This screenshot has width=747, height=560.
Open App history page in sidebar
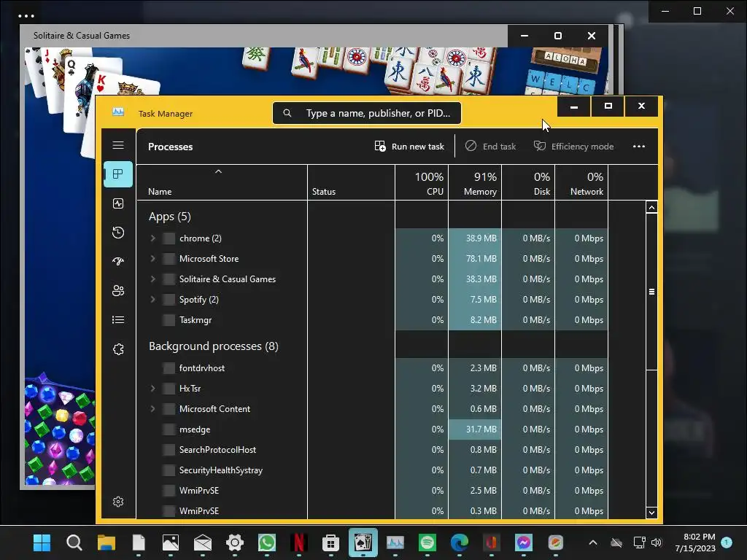pos(118,233)
